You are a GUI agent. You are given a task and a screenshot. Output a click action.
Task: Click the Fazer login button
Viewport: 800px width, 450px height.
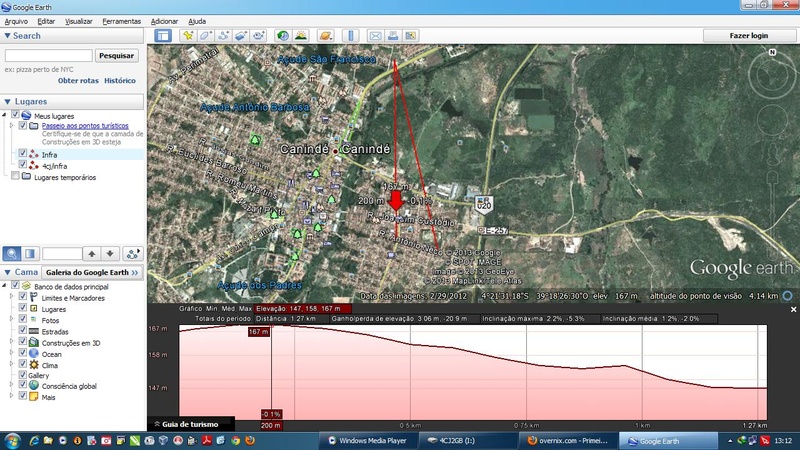click(748, 36)
